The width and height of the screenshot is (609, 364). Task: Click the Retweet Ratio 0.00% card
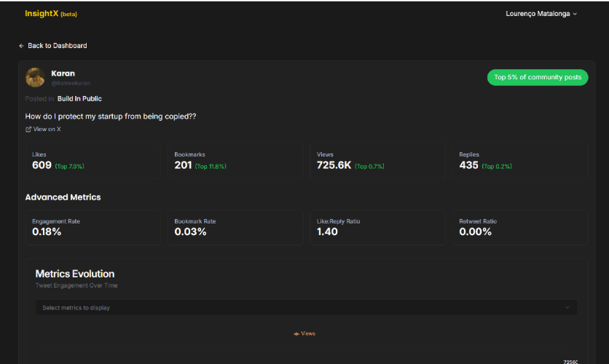(520, 228)
